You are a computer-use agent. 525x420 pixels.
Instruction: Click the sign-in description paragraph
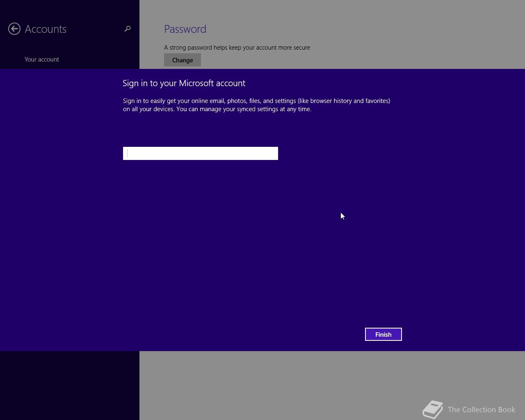pos(257,105)
